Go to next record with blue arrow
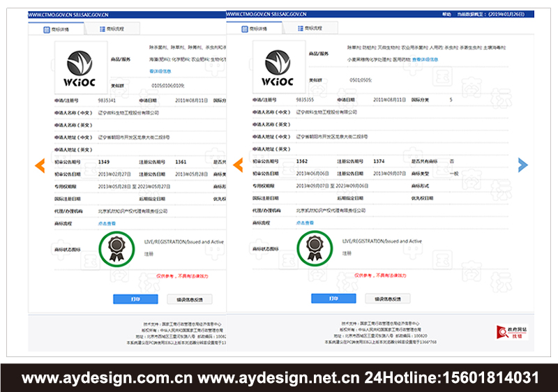The height and width of the screenshot is (392, 558). (x=522, y=165)
